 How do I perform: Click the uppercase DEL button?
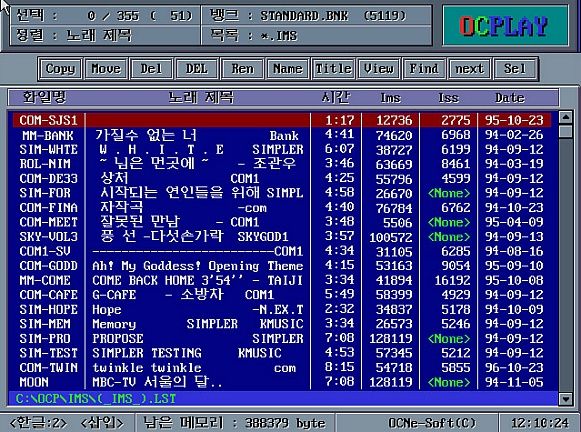197,69
